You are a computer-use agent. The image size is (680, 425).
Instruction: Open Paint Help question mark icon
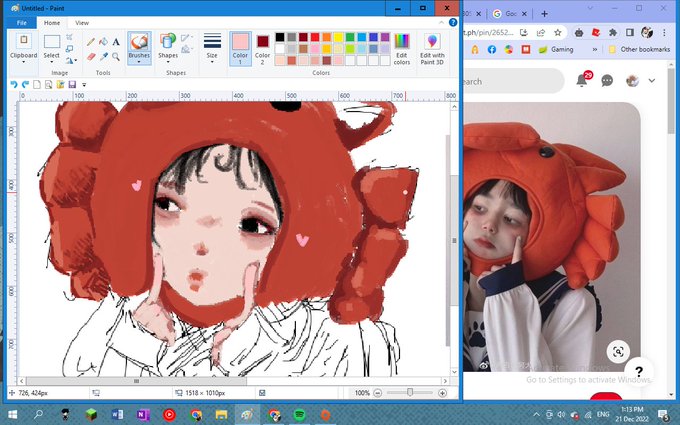[x=453, y=23]
